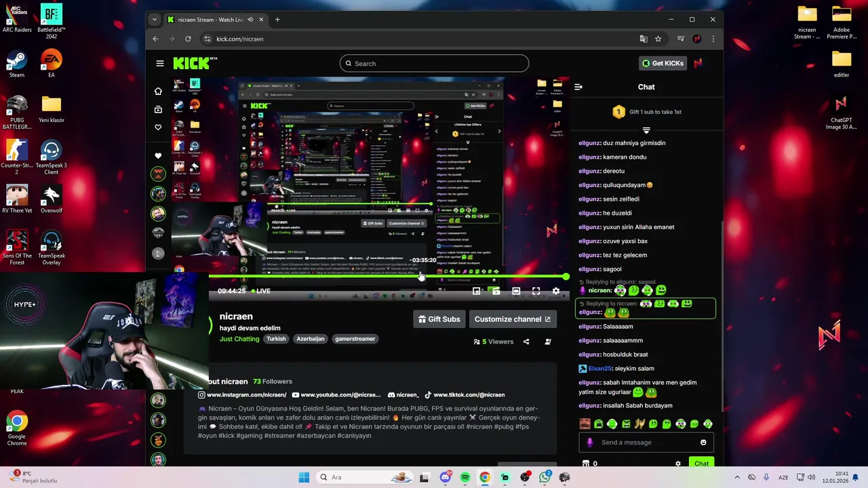Enter fullscreen in the video player
The width and height of the screenshot is (868, 488).
(x=536, y=291)
